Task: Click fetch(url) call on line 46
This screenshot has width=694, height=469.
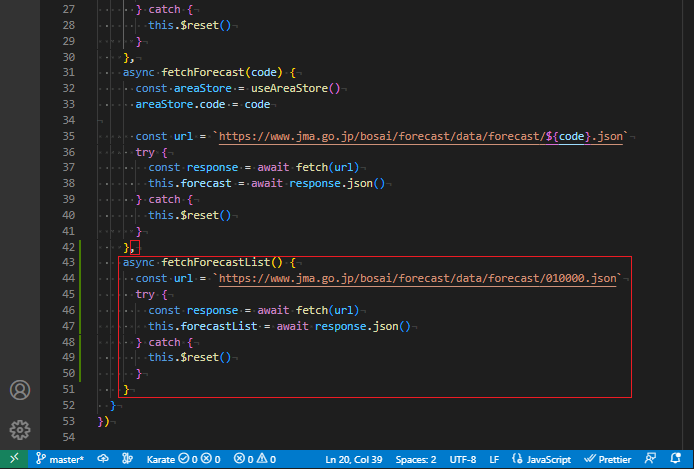Action: pos(328,310)
